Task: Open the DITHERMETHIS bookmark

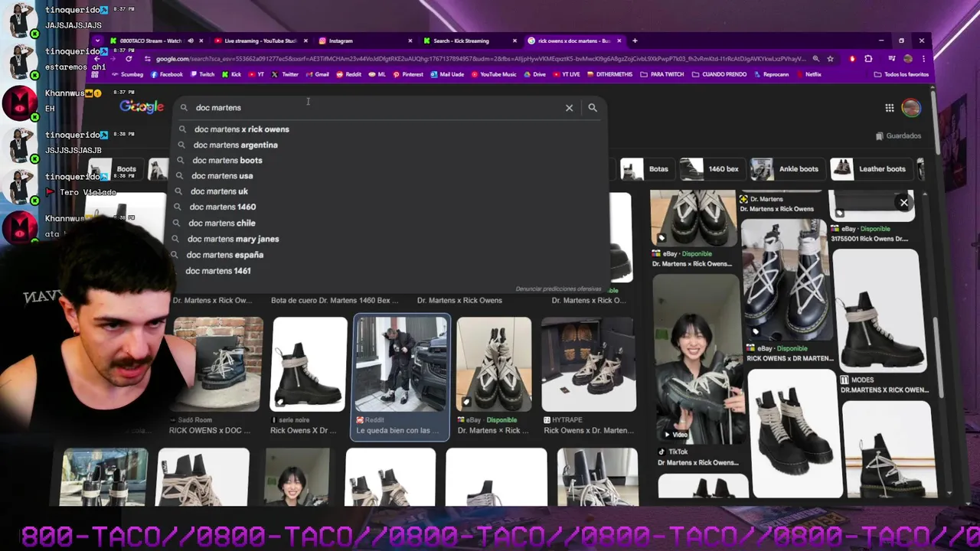Action: tap(610, 74)
